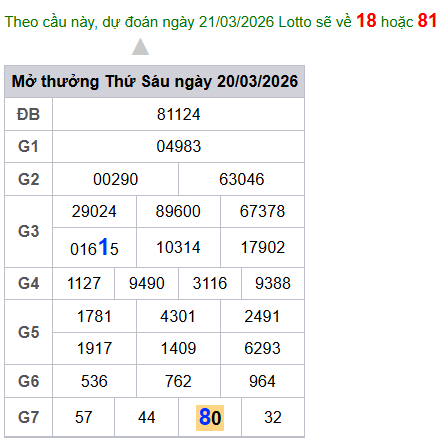Select first prize number 04983

pos(179,146)
